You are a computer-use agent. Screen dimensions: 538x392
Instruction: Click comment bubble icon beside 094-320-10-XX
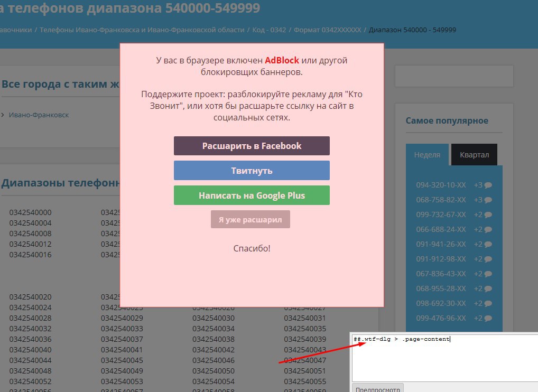click(x=488, y=185)
